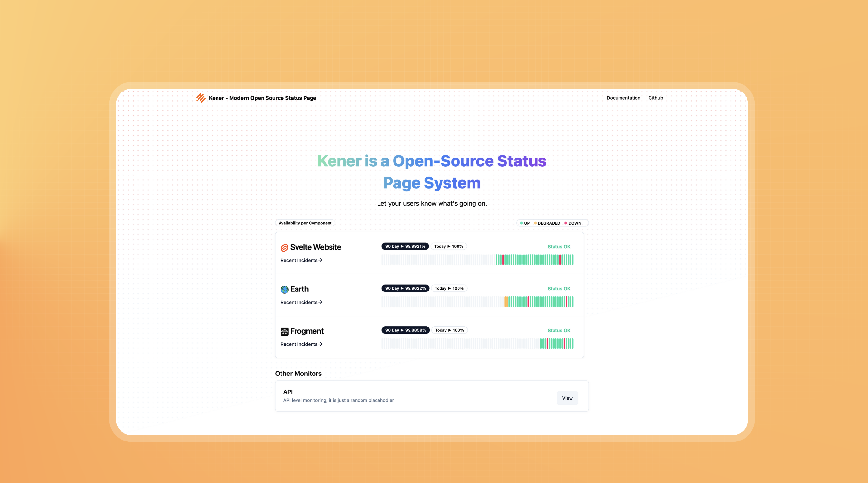This screenshot has height=483, width=868.
Task: Click the Earth globe icon
Action: 284,290
